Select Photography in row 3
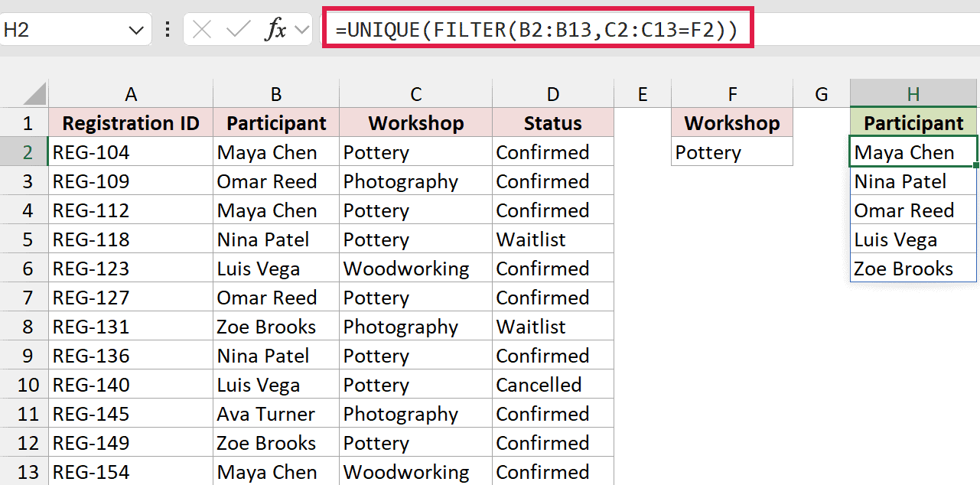The image size is (980, 485). (x=415, y=181)
